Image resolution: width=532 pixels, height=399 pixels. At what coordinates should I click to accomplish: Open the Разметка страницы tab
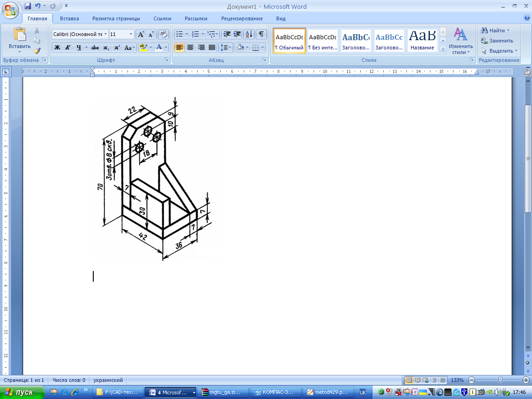(x=116, y=18)
